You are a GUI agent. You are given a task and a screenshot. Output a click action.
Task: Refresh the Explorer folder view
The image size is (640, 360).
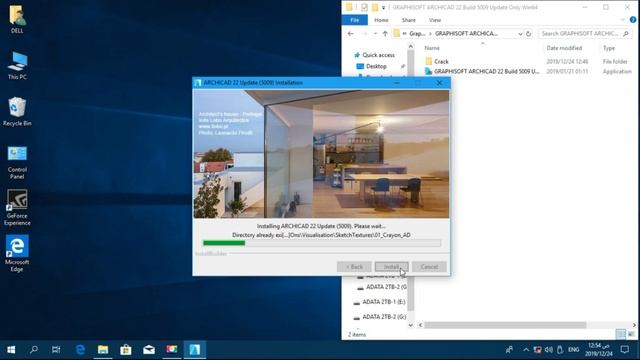[x=529, y=34]
